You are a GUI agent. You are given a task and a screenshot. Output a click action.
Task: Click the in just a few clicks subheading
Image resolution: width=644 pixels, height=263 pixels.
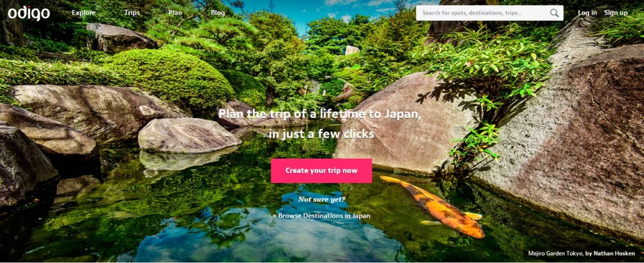coord(321,134)
